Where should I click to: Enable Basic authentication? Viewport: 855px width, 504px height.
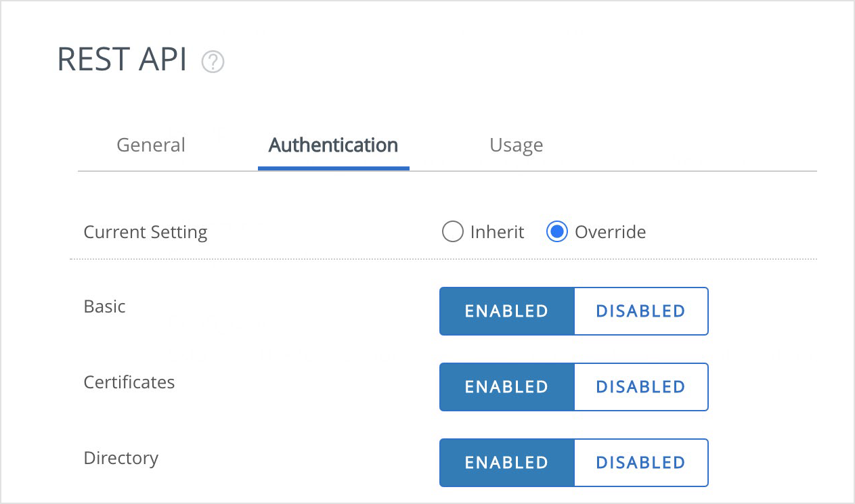click(506, 311)
